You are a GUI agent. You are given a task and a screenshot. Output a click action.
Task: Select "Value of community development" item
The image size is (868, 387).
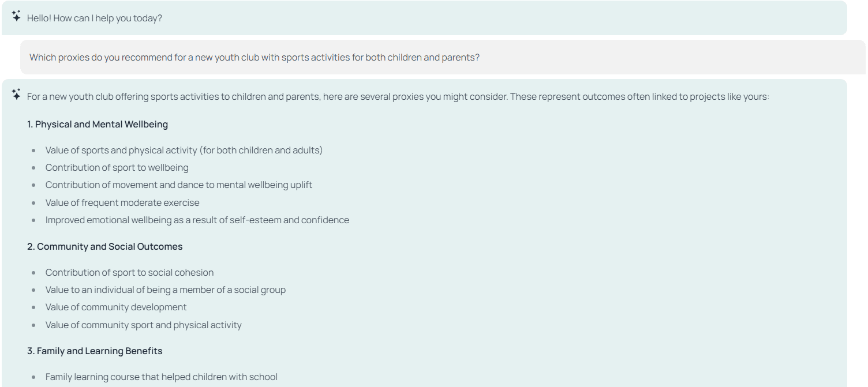pyautogui.click(x=116, y=307)
